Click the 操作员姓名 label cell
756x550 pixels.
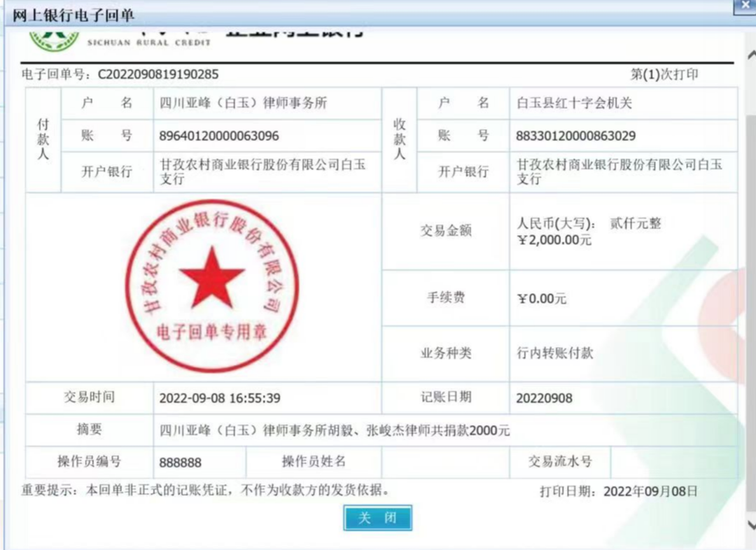[x=314, y=462]
